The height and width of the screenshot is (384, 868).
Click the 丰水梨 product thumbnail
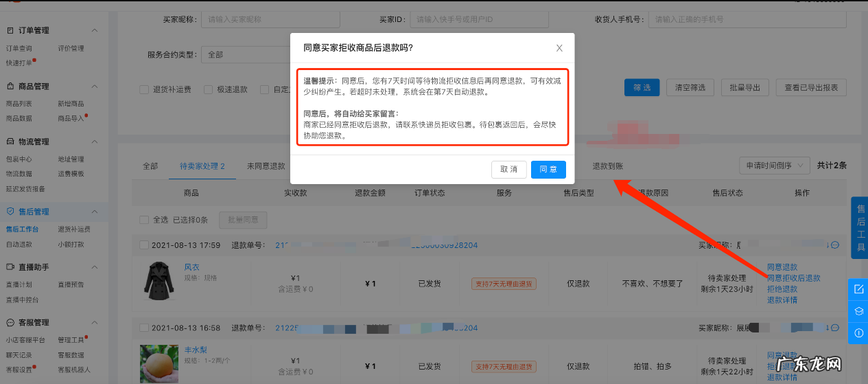pos(159,364)
